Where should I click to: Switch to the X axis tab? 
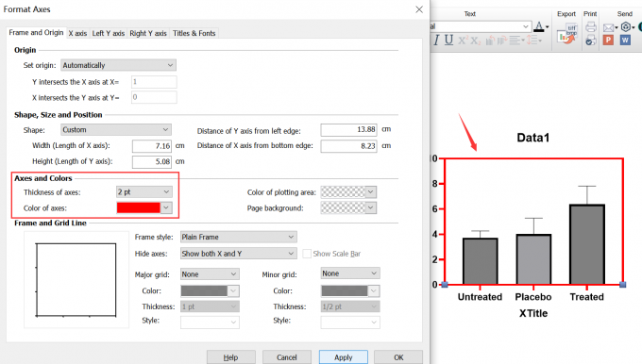pyautogui.click(x=77, y=33)
